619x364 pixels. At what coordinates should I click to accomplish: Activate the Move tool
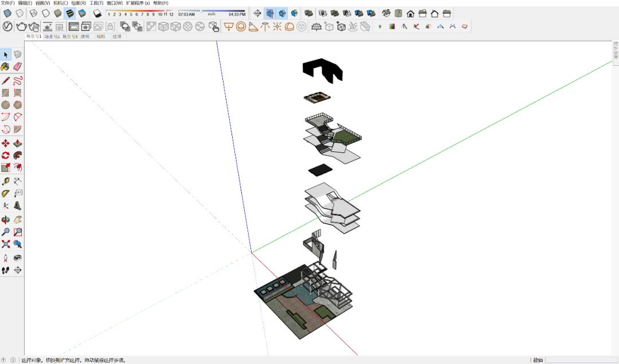[x=6, y=143]
